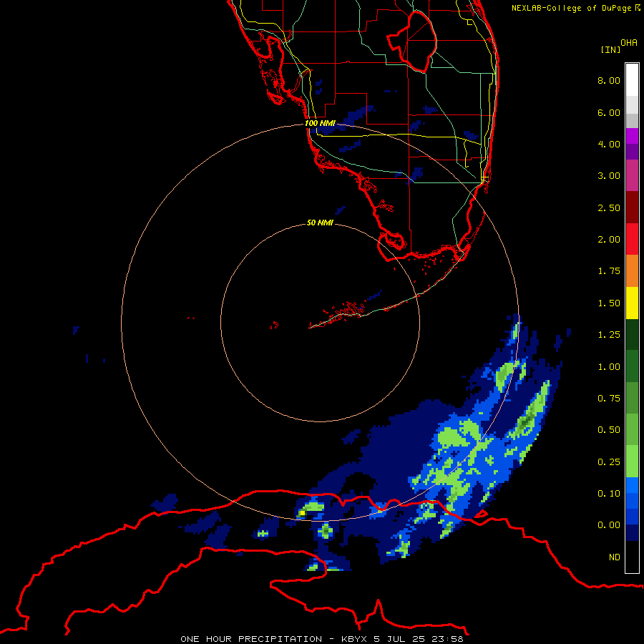Select the 1.75 legend value
This screenshot has height=644, width=644.
[x=609, y=271]
